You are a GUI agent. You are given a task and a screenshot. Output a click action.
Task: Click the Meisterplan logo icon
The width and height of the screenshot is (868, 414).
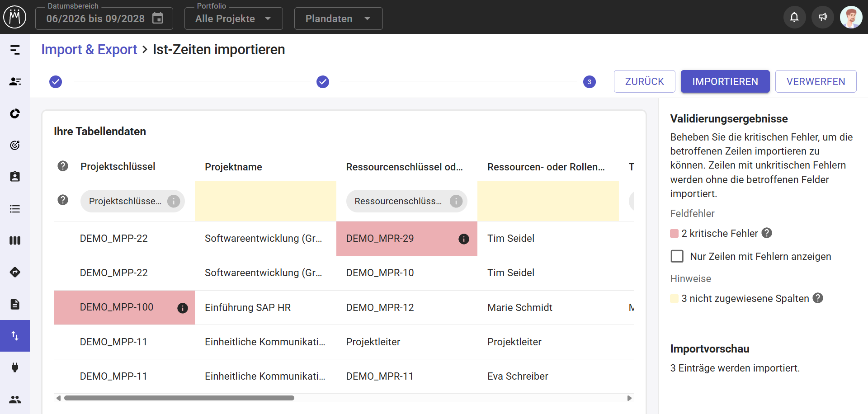coord(15,17)
